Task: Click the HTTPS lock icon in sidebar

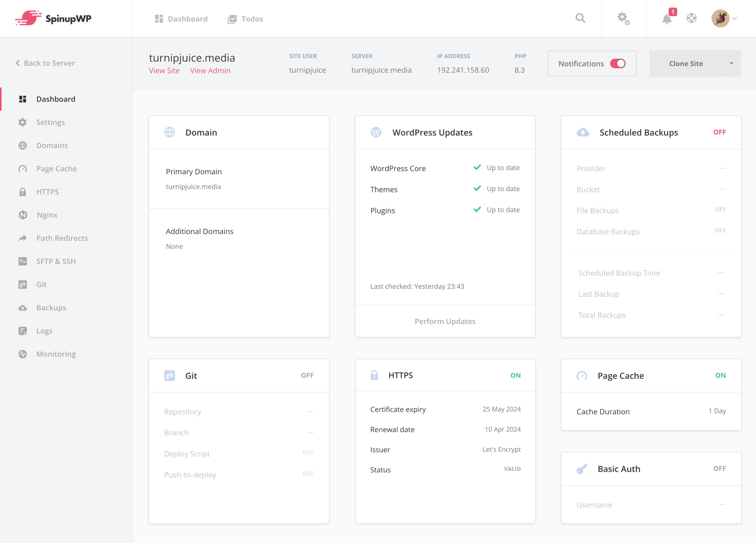Action: point(23,192)
